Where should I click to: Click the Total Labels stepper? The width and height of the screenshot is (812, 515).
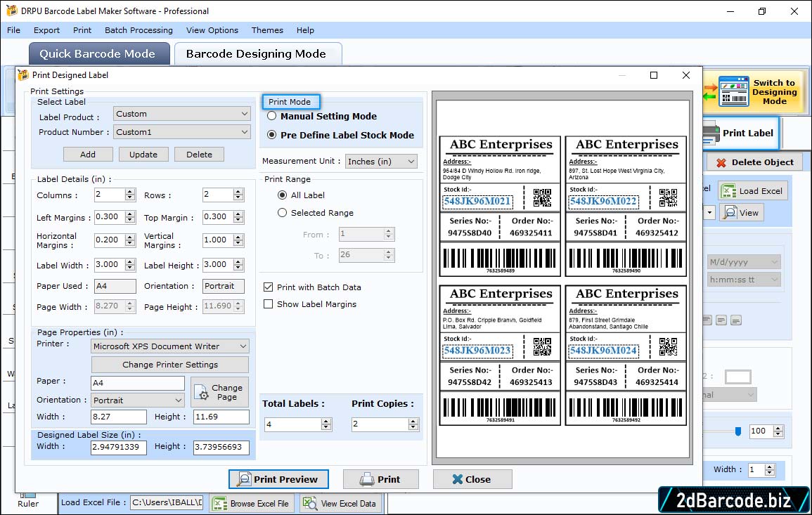326,424
